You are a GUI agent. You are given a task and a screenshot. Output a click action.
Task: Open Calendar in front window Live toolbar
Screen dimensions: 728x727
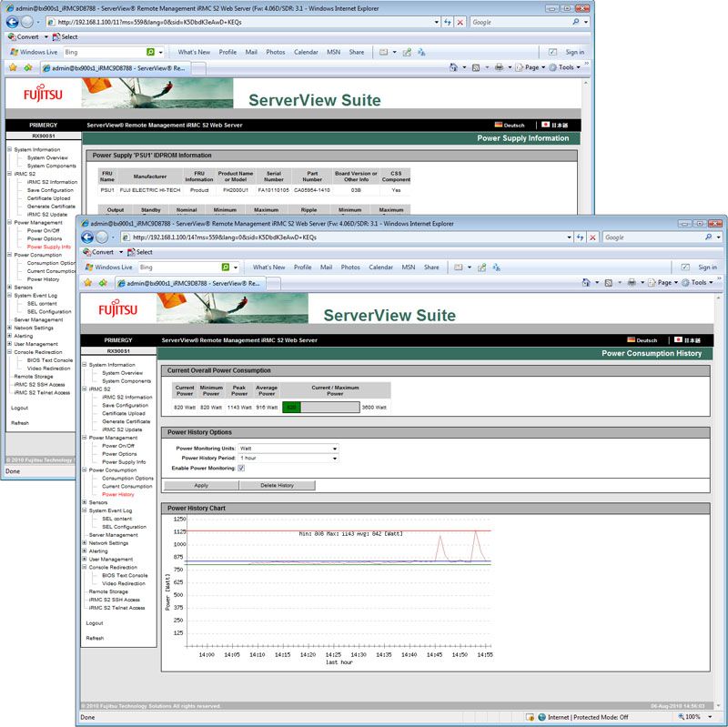pos(380,267)
